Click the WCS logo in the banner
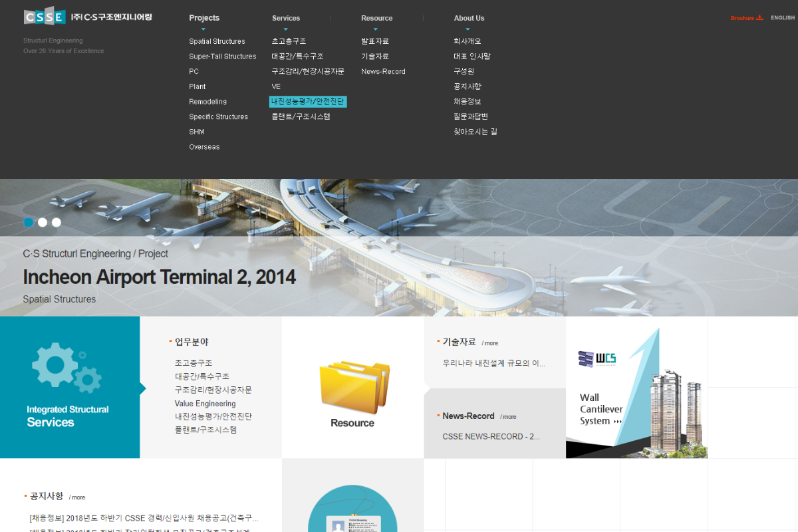This screenshot has width=798, height=532. (x=597, y=359)
